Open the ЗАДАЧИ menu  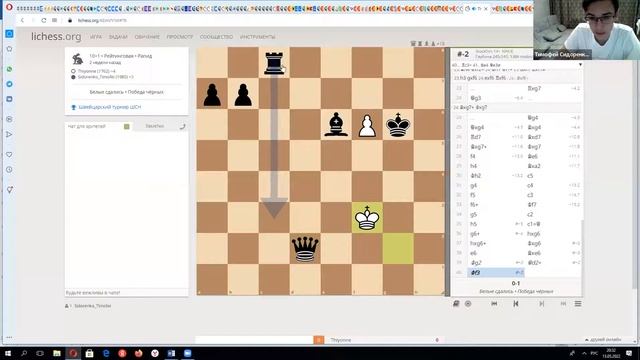pyautogui.click(x=118, y=37)
